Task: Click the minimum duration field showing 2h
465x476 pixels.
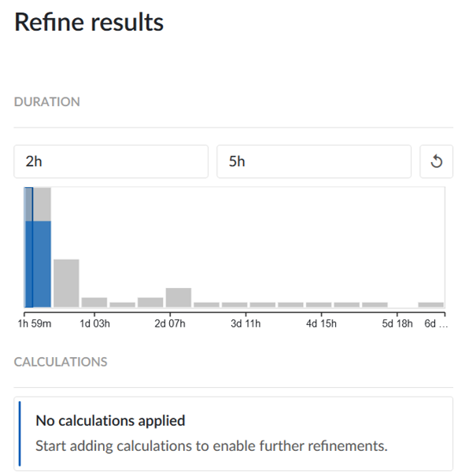Action: (111, 161)
